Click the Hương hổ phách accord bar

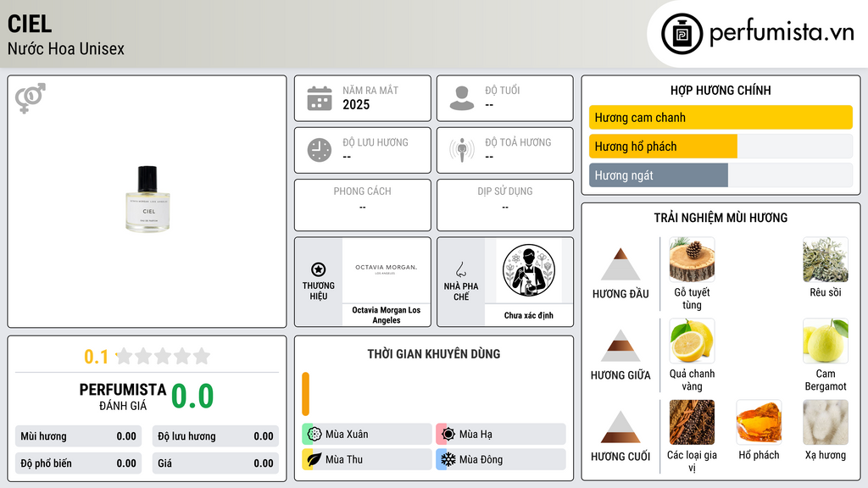pyautogui.click(x=721, y=147)
